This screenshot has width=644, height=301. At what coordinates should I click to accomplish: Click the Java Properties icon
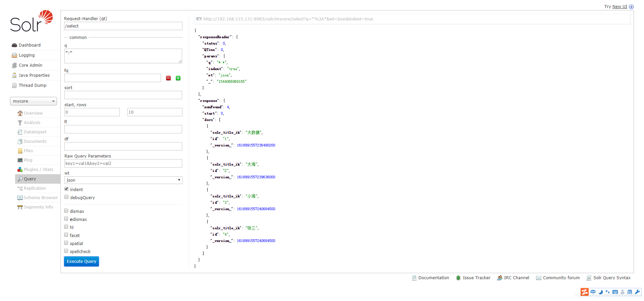(x=14, y=75)
